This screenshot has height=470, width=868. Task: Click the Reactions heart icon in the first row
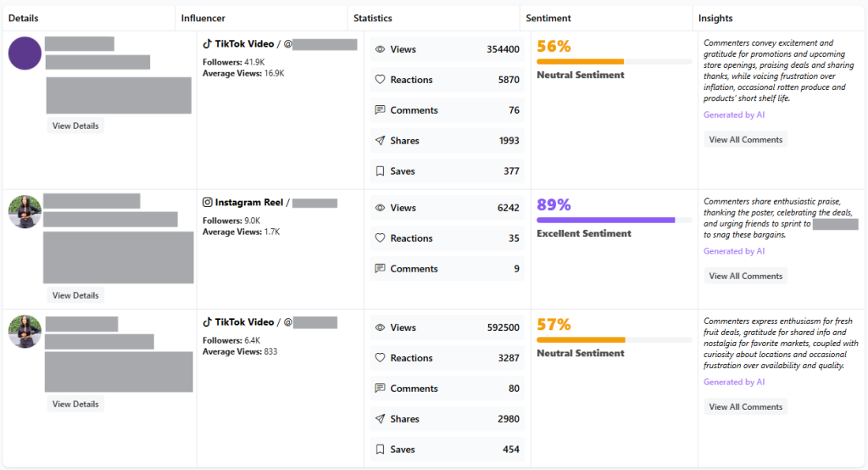(380, 80)
